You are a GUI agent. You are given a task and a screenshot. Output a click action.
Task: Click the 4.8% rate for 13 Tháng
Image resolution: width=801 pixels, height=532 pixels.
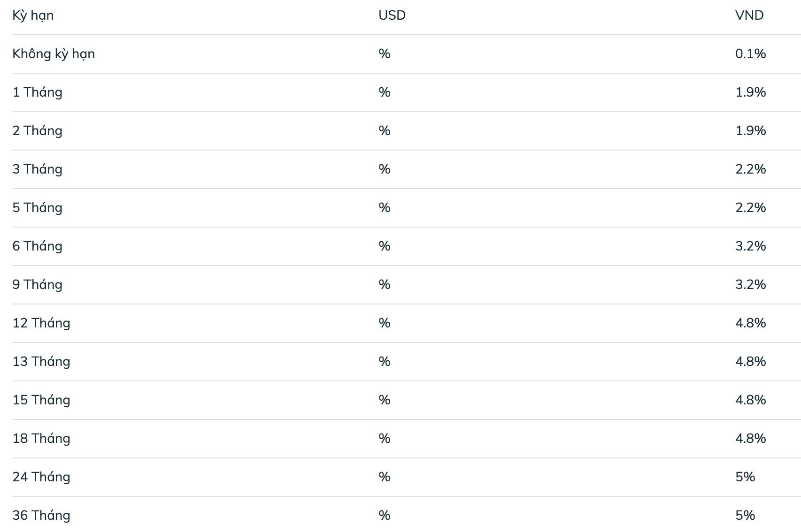pyautogui.click(x=750, y=362)
